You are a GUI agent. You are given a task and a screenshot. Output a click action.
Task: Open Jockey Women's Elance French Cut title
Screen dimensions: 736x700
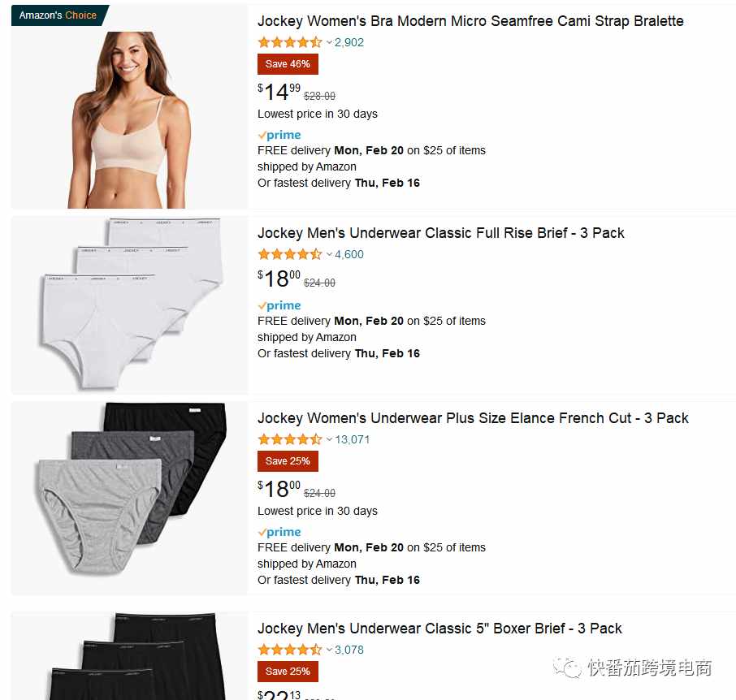tap(473, 418)
